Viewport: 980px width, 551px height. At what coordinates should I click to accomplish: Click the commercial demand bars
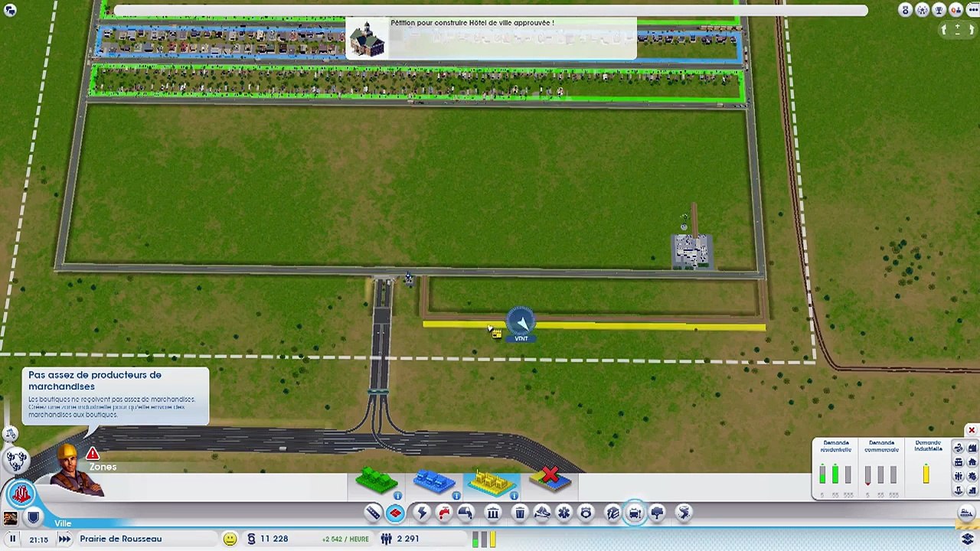point(881,476)
